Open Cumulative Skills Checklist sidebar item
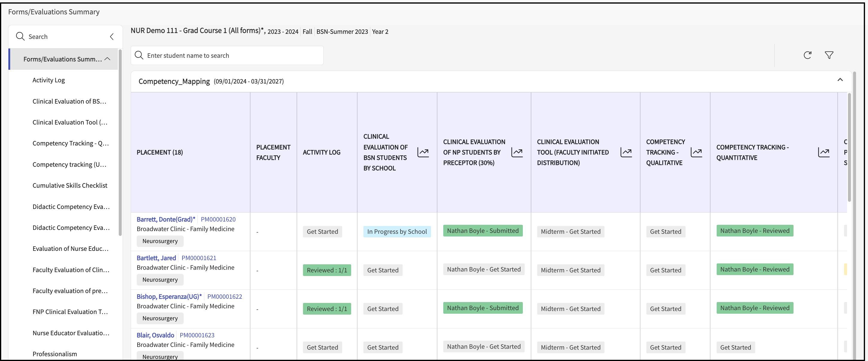The height and width of the screenshot is (361, 868). [x=70, y=185]
